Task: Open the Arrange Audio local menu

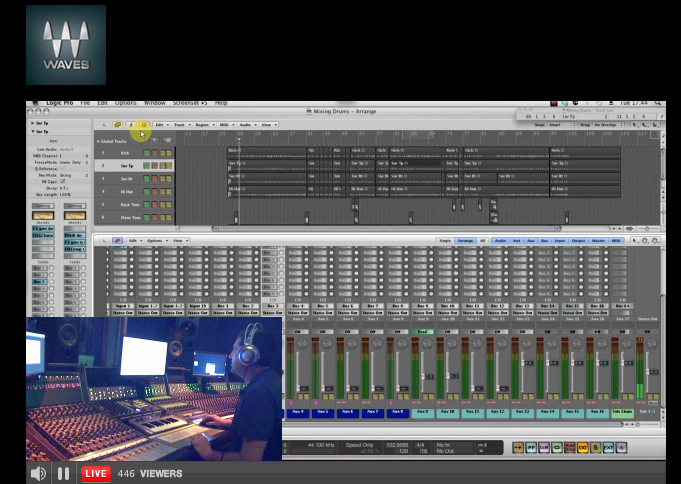Action: click(248, 125)
